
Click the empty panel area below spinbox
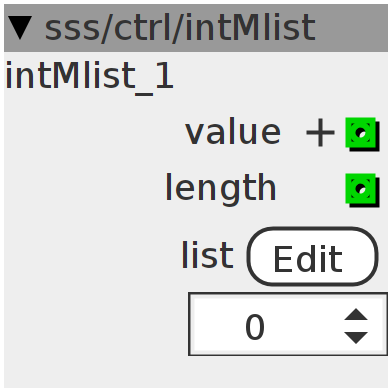[196, 372]
